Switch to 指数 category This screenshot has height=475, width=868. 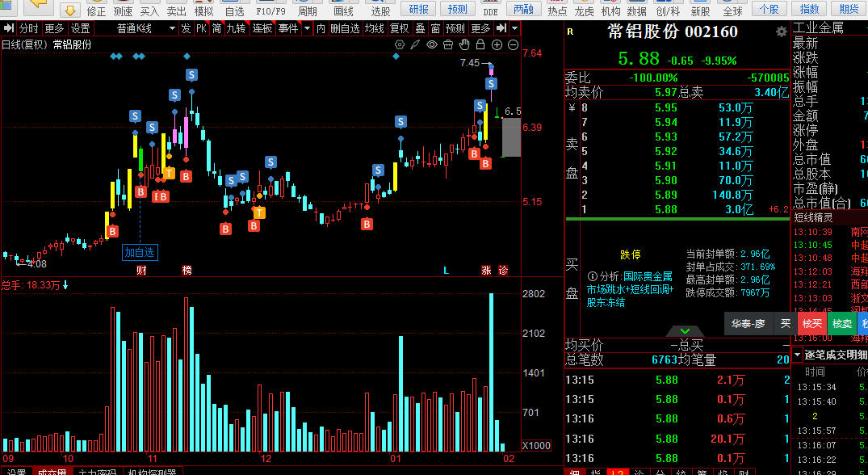pyautogui.click(x=809, y=9)
